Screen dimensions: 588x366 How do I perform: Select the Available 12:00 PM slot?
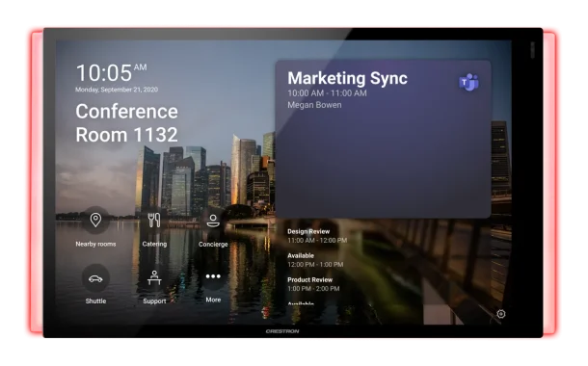[x=315, y=260]
